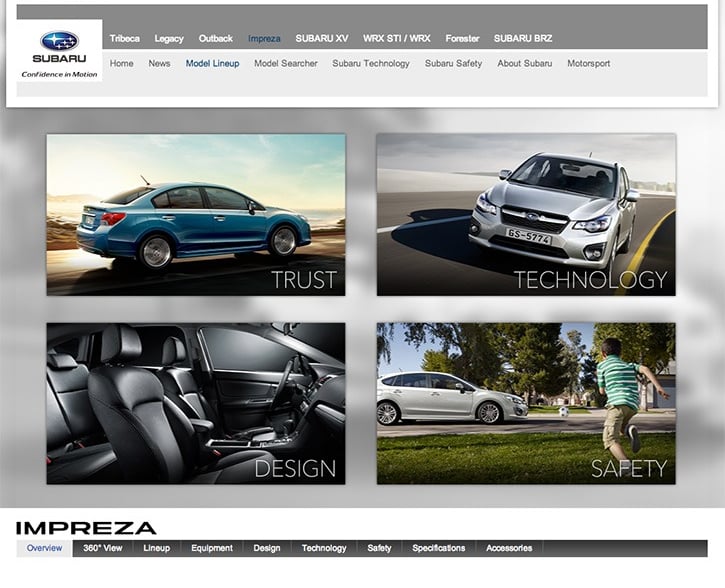Open the Legacy model page
This screenshot has width=725, height=588.
coord(169,38)
